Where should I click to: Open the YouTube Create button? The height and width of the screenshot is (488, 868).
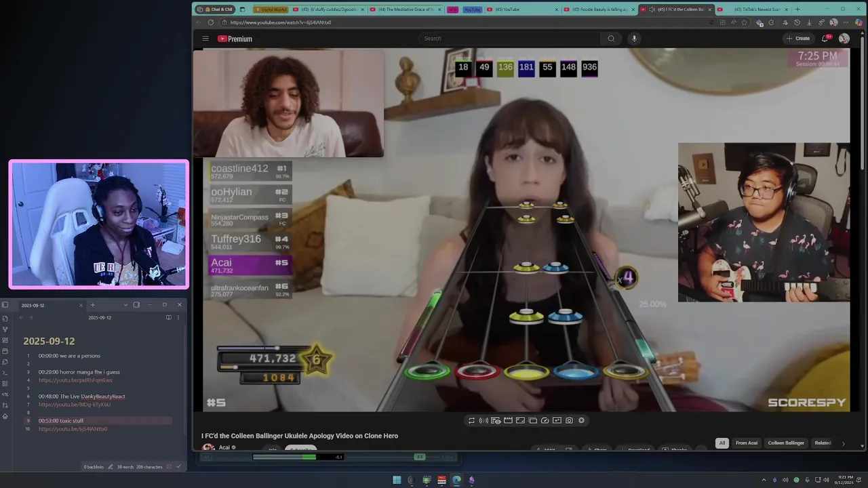coord(798,39)
